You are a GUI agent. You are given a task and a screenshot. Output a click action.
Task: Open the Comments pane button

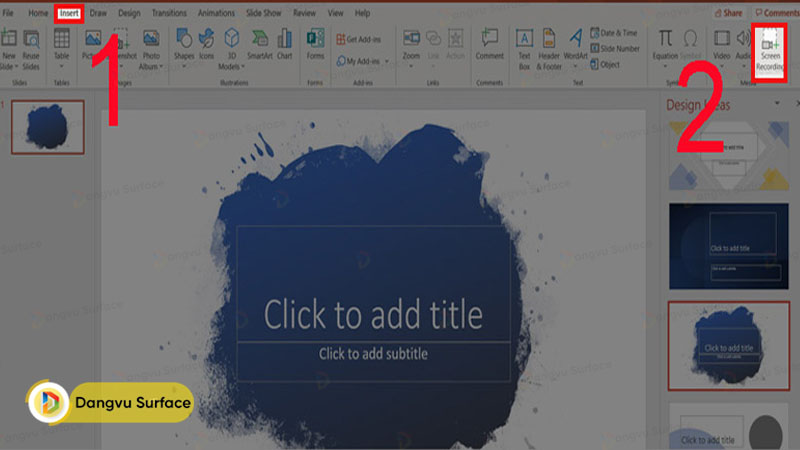point(777,13)
